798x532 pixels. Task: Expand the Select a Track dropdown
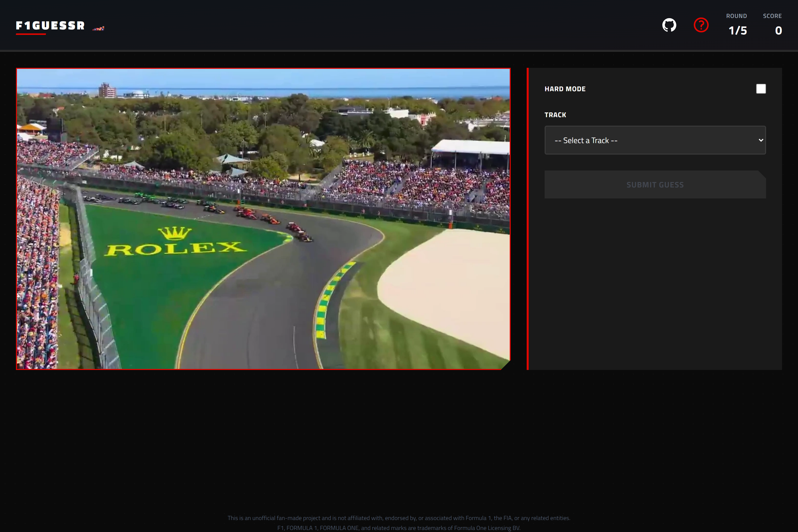point(655,140)
